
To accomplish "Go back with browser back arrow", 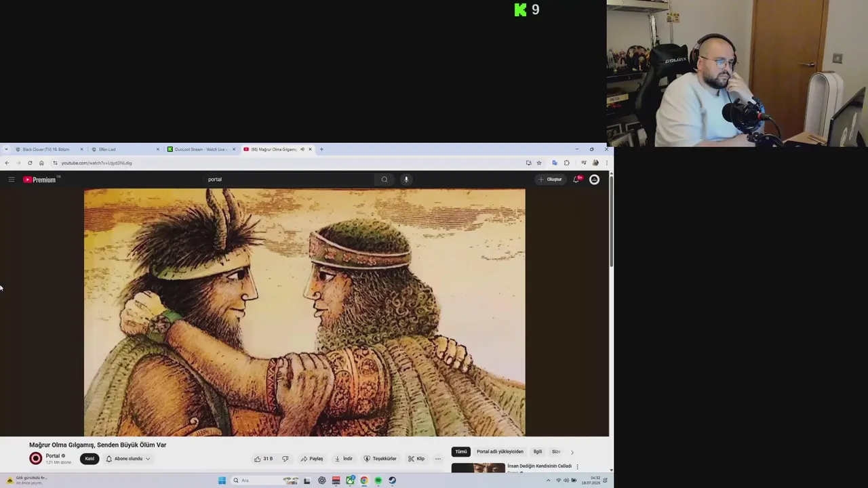I will [7, 163].
